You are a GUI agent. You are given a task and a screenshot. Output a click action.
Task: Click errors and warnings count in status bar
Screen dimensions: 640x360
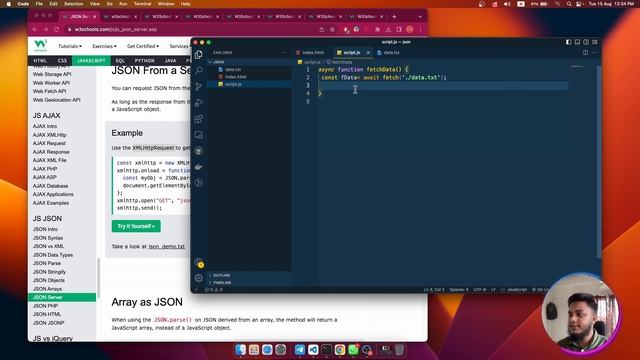(214, 289)
